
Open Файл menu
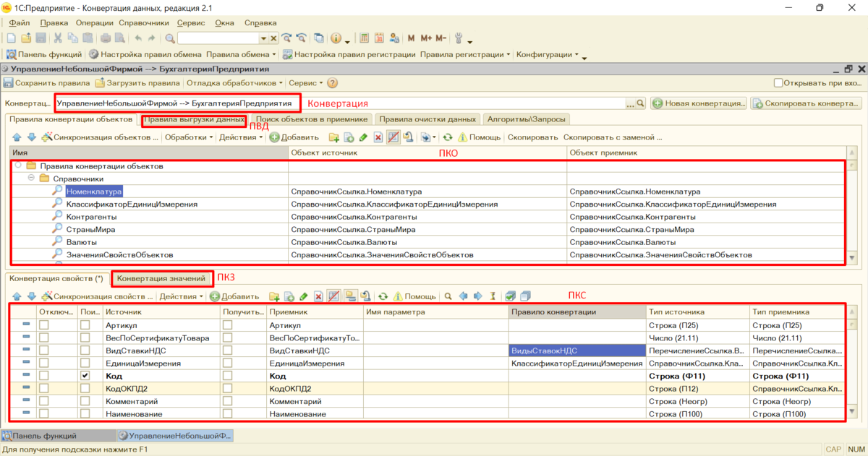(20, 23)
